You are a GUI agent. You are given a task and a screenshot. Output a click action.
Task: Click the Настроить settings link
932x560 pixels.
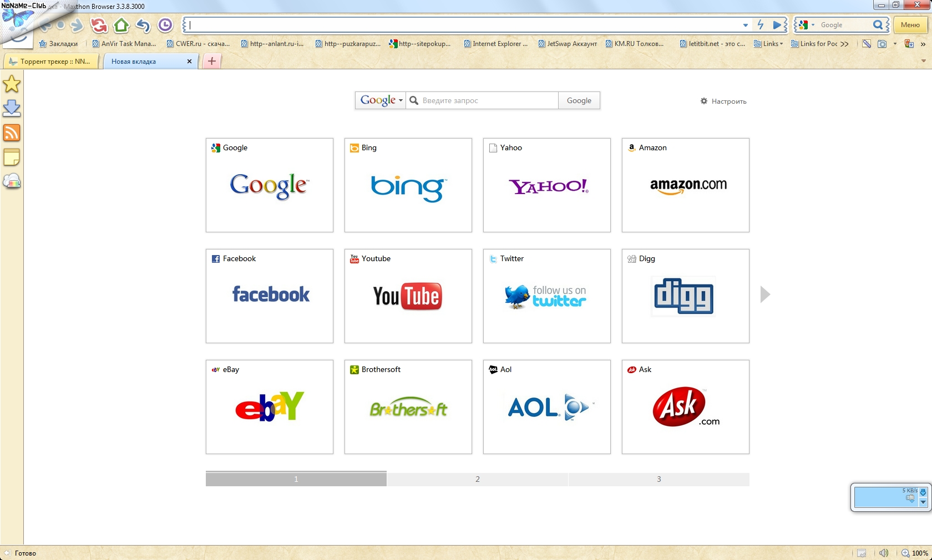click(723, 101)
